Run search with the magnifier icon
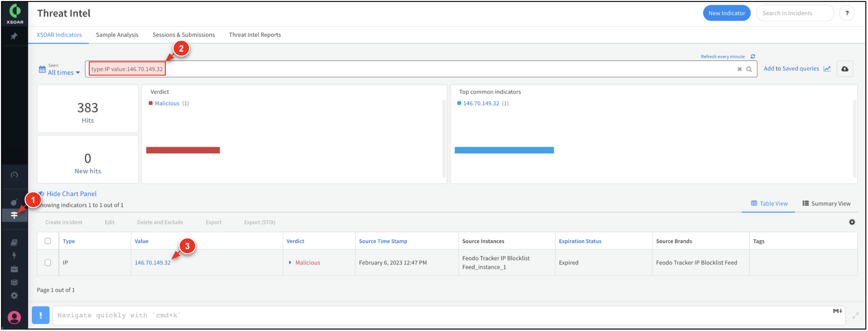The width and height of the screenshot is (868, 331). coord(749,69)
